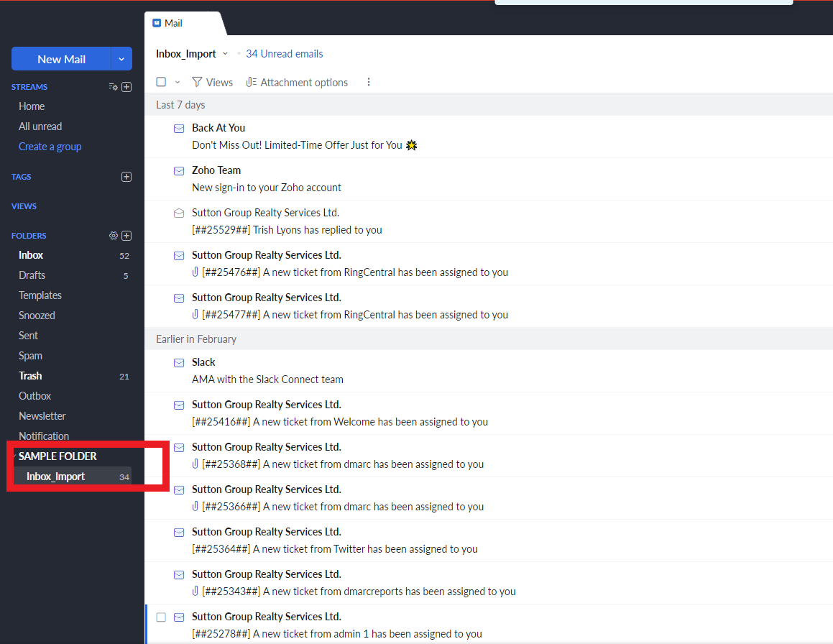Click the envelope icon of Back At You email

(x=179, y=129)
